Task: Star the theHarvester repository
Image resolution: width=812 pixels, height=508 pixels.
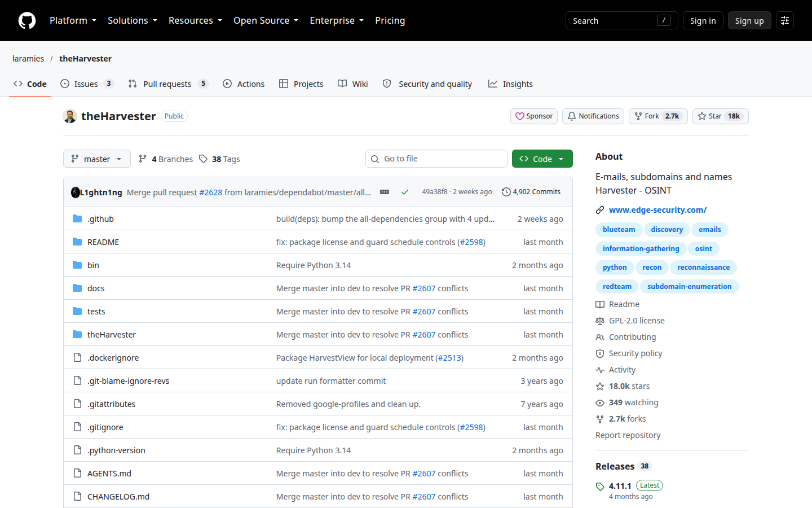Action: (x=721, y=116)
